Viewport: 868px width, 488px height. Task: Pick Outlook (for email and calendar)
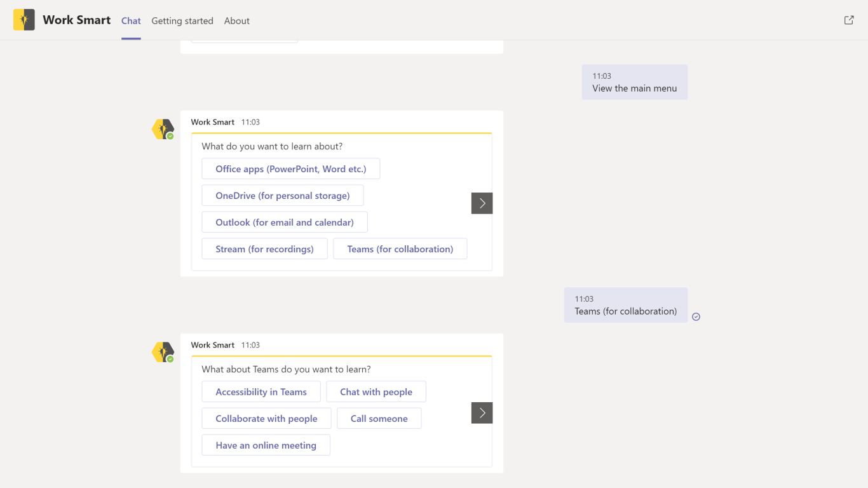point(285,222)
